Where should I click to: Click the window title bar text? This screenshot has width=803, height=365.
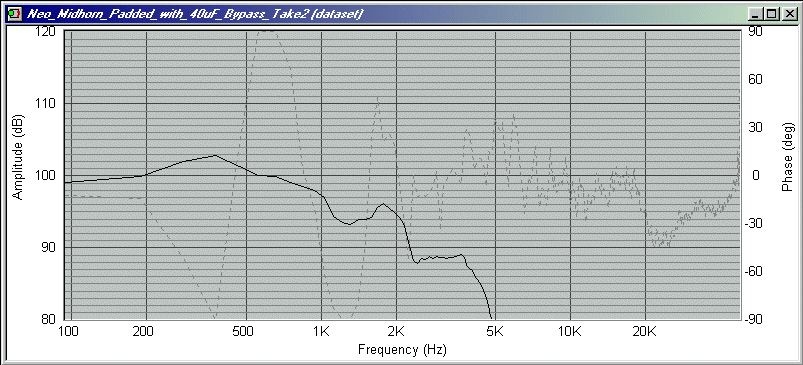click(195, 14)
